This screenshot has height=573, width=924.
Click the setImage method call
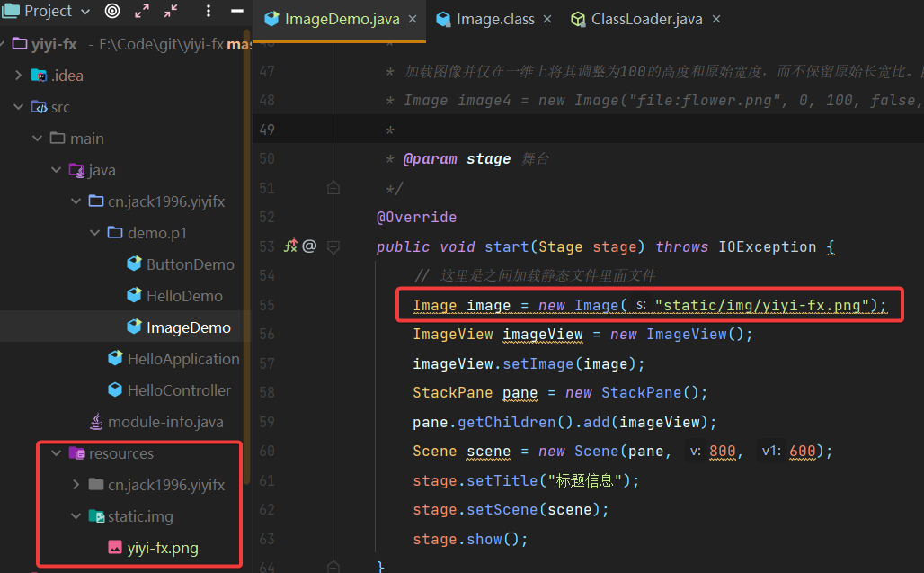click(538, 363)
